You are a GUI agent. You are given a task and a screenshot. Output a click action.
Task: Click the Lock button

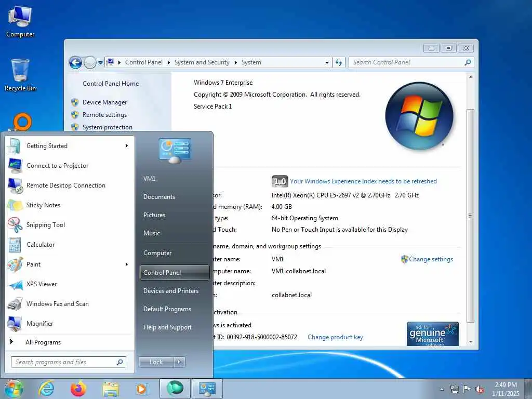tap(156, 362)
